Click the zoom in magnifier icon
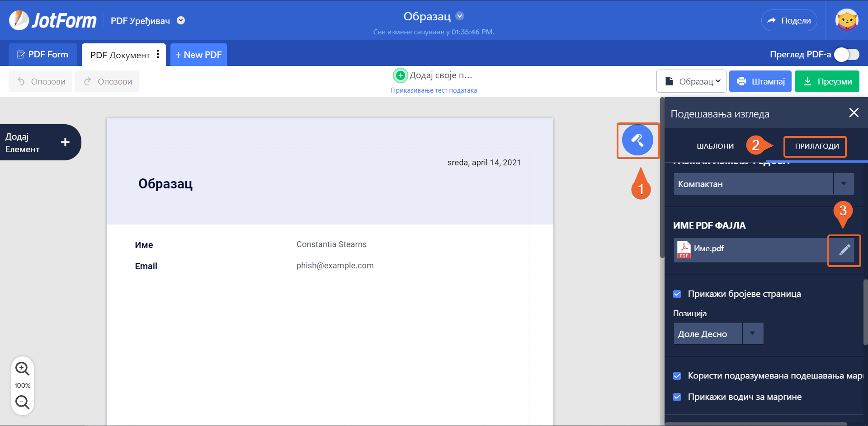The width and height of the screenshot is (868, 426). tap(22, 369)
